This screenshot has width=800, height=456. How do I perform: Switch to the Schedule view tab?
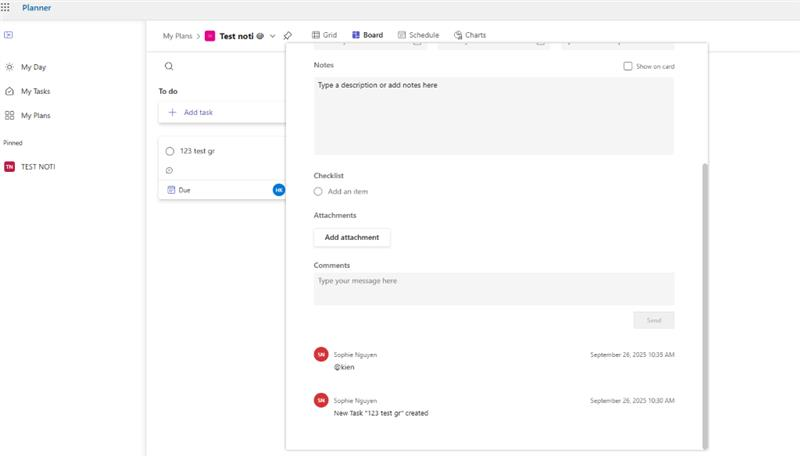click(418, 35)
